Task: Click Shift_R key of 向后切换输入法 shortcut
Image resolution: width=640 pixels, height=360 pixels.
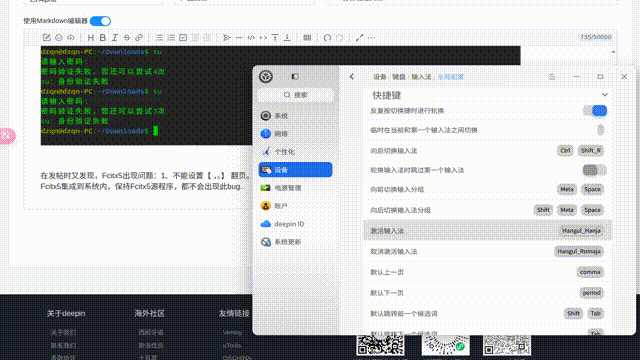Action: click(x=591, y=151)
